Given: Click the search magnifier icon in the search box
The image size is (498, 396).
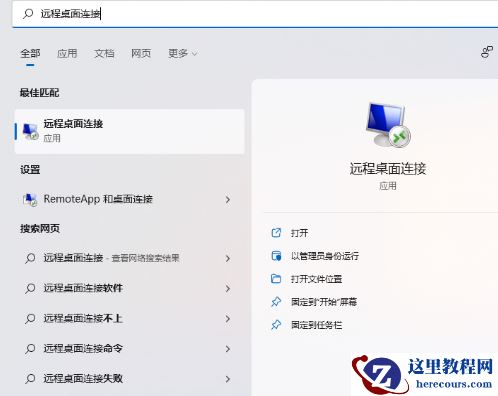Looking at the screenshot, I should pos(28,14).
